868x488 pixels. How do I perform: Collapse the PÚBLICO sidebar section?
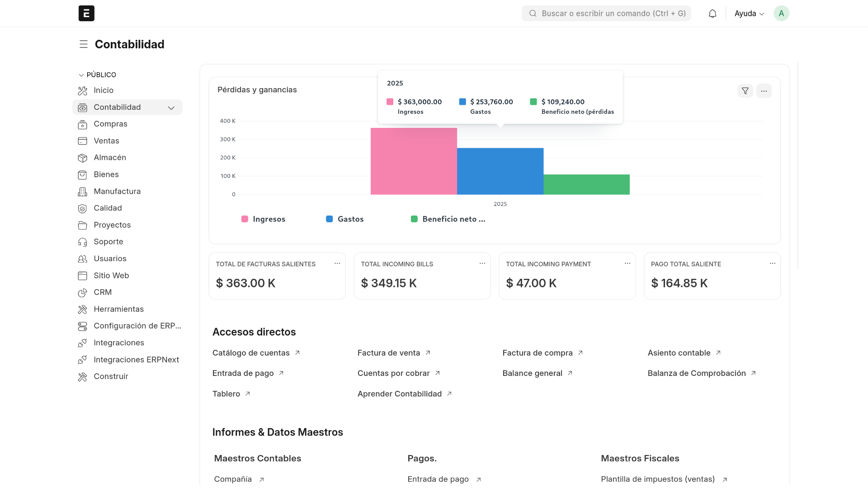[81, 75]
